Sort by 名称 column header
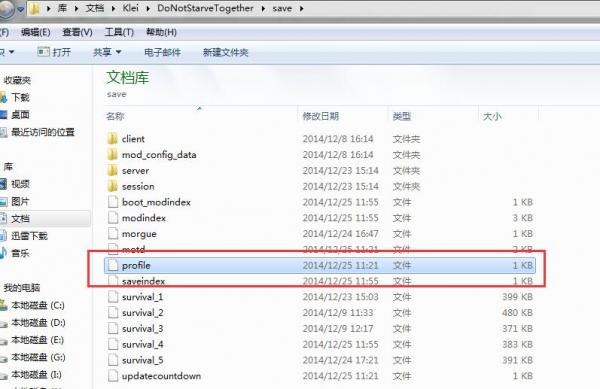 coord(115,116)
